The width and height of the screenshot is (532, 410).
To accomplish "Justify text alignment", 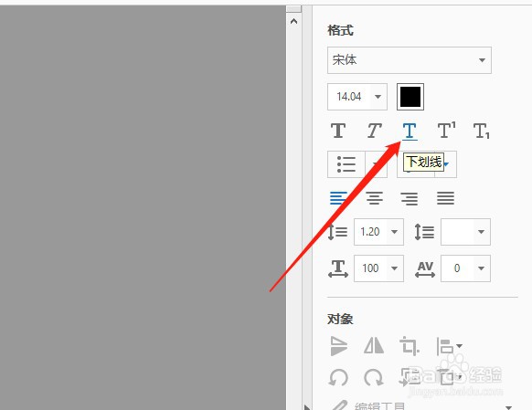I will click(x=445, y=198).
